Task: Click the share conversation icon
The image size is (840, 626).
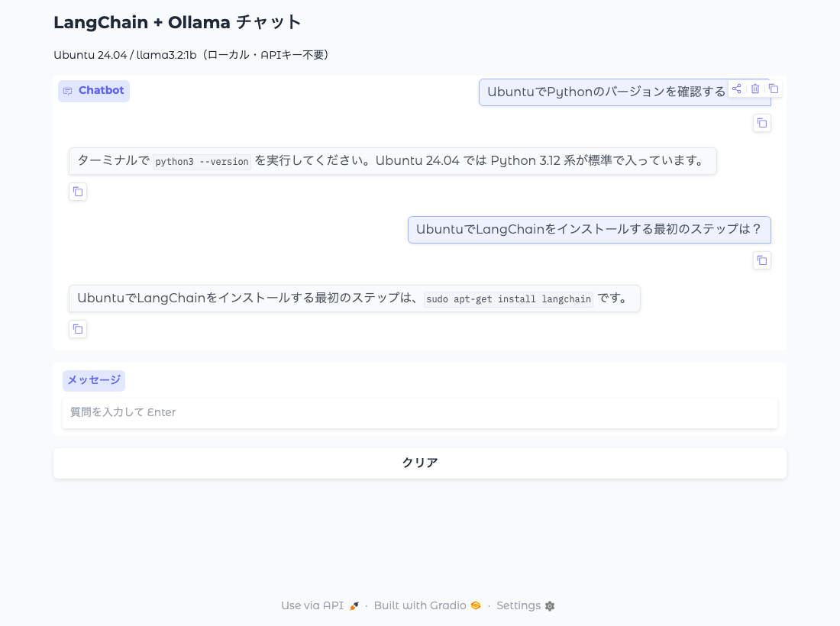Action: pyautogui.click(x=737, y=89)
